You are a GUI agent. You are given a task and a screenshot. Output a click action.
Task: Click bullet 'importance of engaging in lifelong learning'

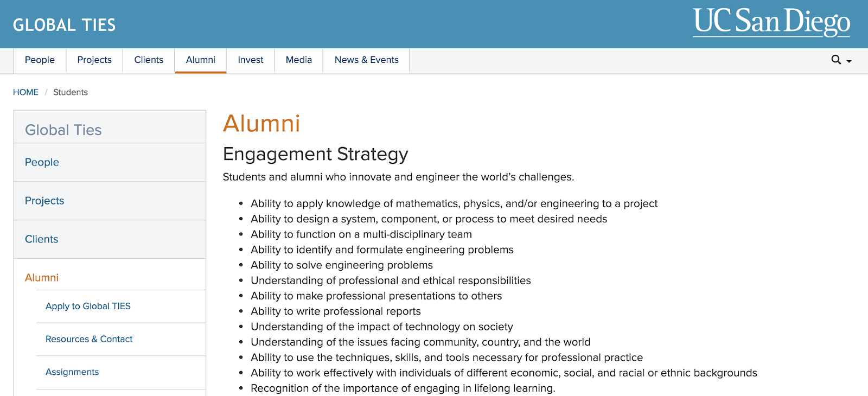pos(403,388)
